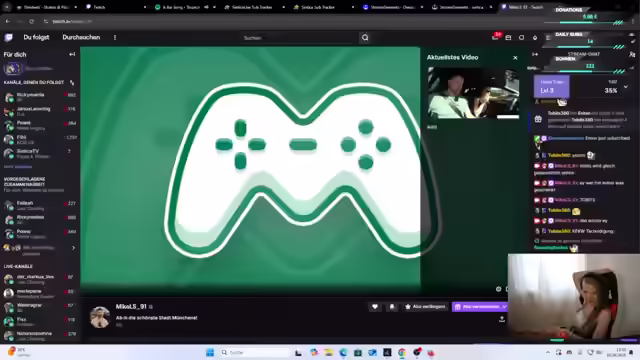Open the Abo verschenken dropdown arrow

coord(504,307)
